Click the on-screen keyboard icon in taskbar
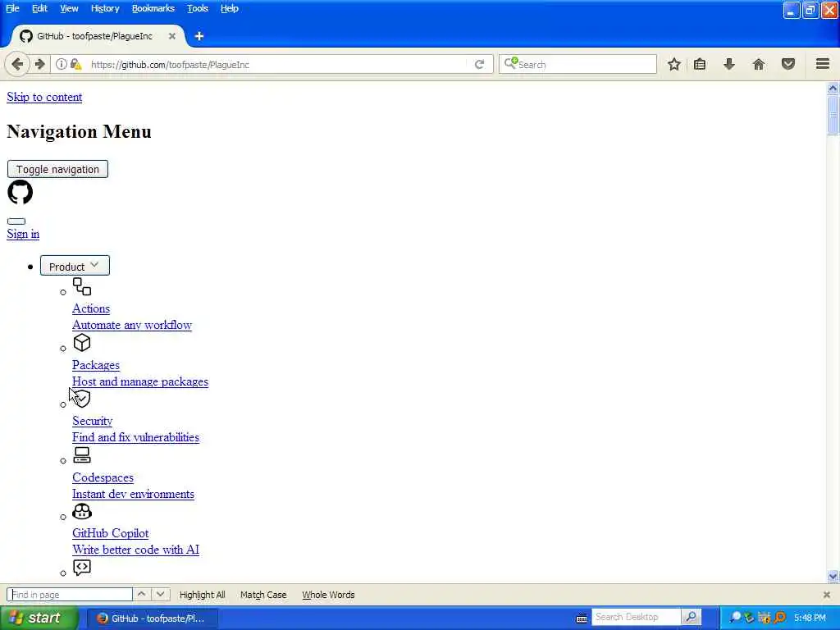The image size is (840, 630). click(582, 619)
